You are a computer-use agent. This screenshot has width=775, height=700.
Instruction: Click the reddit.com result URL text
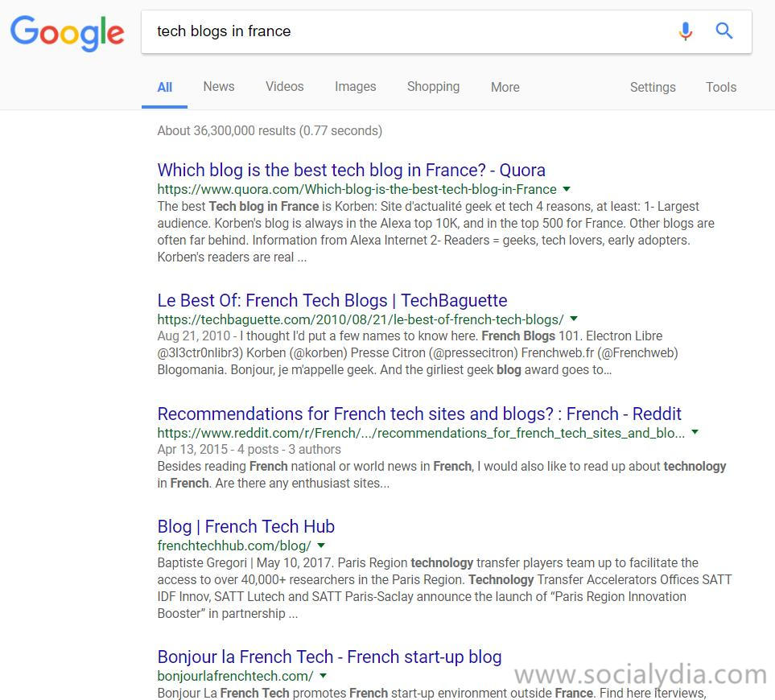click(421, 433)
